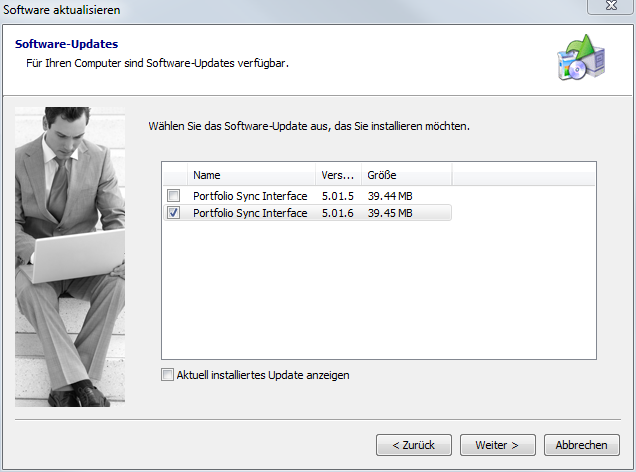Click the checkbox column header
Image resolution: width=636 pixels, height=472 pixels.
click(174, 175)
